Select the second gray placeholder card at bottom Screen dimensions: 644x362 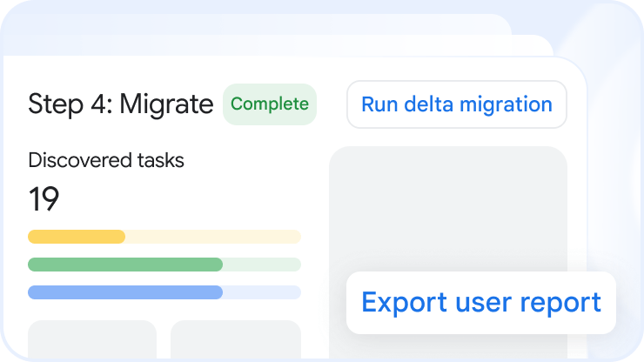[235, 339]
